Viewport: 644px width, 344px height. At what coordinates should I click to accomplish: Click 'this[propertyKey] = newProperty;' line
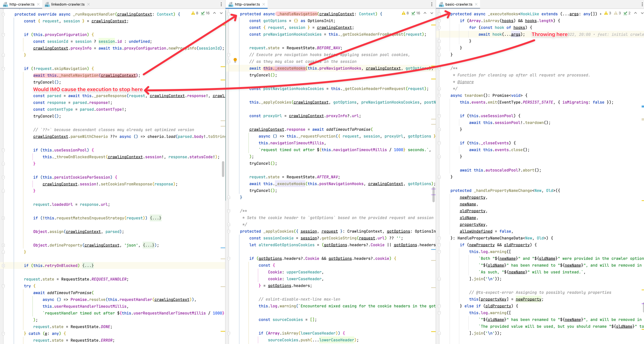pyautogui.click(x=506, y=299)
